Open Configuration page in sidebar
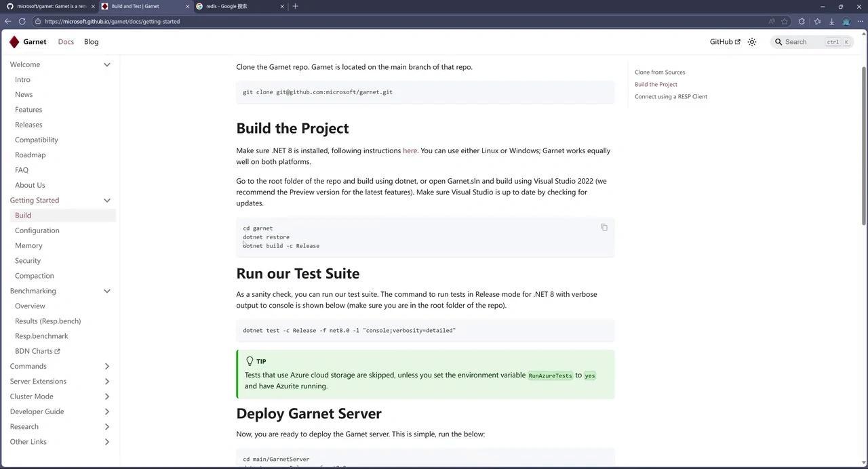 (x=37, y=230)
